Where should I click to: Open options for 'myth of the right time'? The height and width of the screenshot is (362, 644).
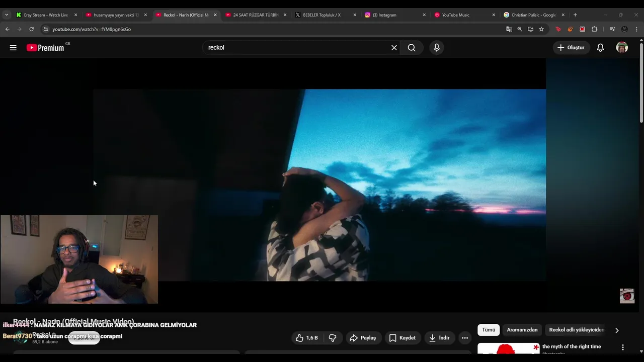coord(623,347)
